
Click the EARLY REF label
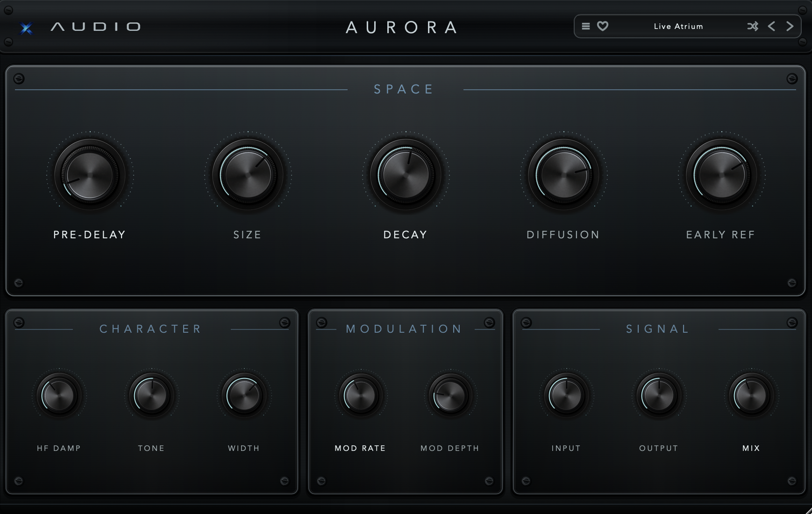(721, 235)
